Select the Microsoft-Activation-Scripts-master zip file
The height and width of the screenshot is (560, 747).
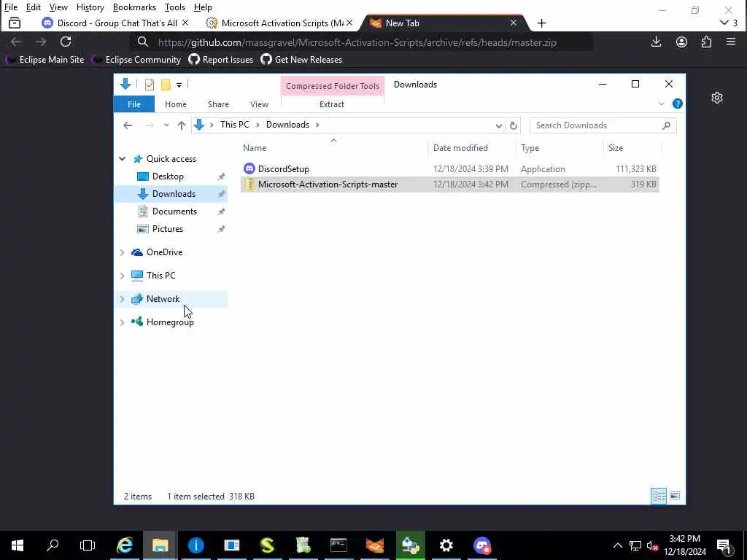click(x=449, y=184)
